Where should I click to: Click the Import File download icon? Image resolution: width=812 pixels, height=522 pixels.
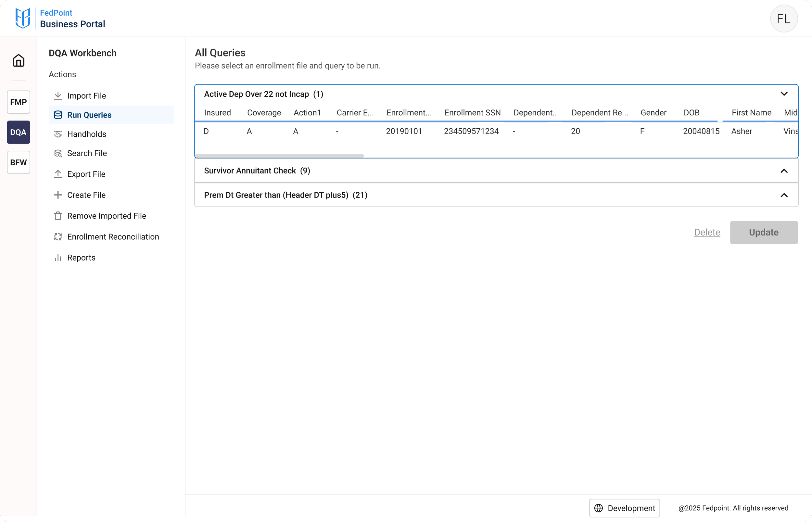[x=58, y=95]
